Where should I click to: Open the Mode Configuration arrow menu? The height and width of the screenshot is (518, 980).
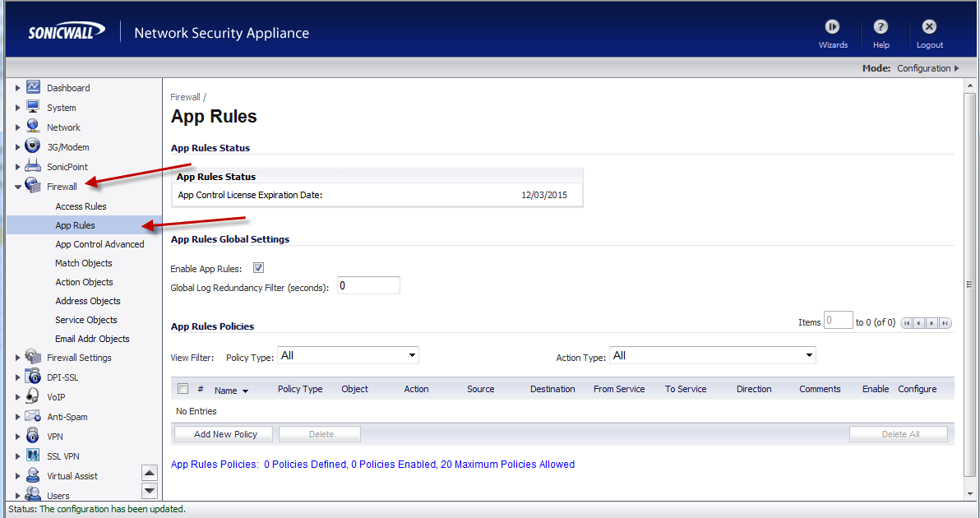click(956, 68)
